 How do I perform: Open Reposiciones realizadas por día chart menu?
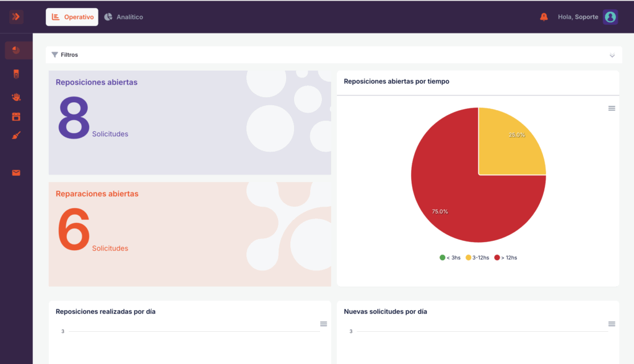(x=323, y=324)
